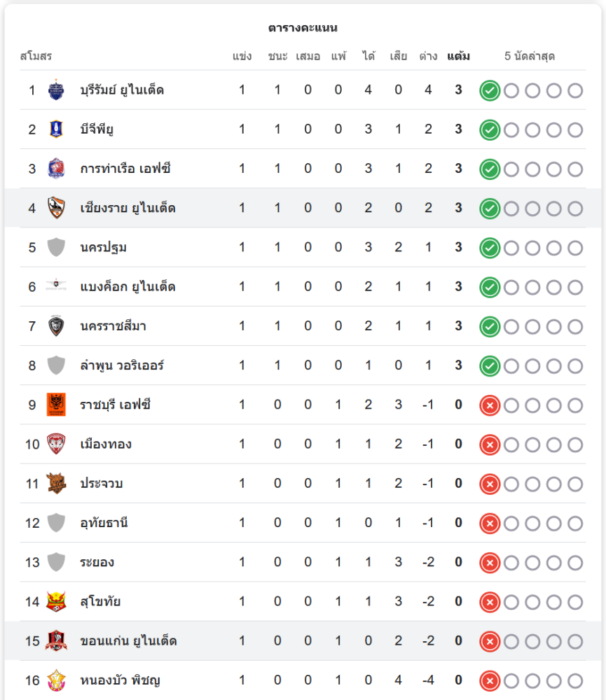The width and height of the screenshot is (606, 700).
Task: Open the แบงค็อก ยูไนเต็ด team link
Action: [x=128, y=286]
